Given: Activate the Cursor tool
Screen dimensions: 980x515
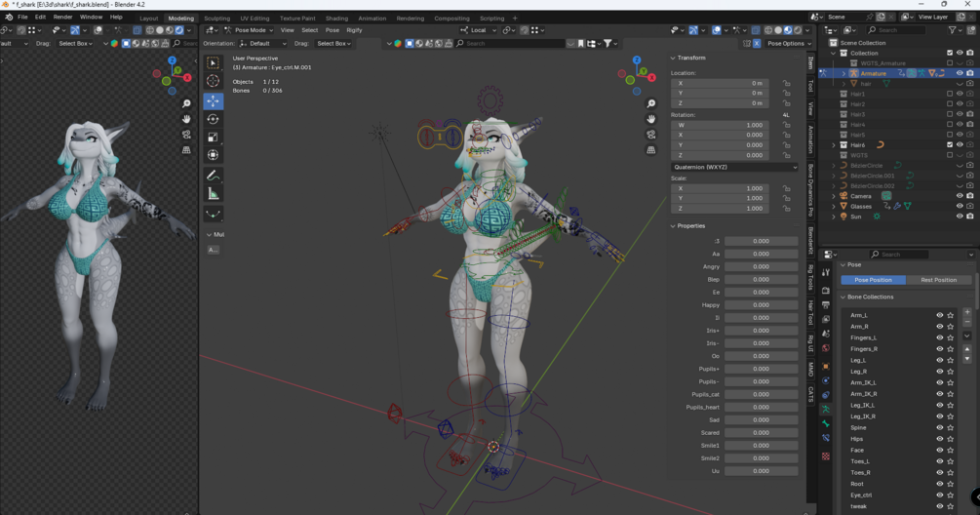Looking at the screenshot, I should pos(214,81).
